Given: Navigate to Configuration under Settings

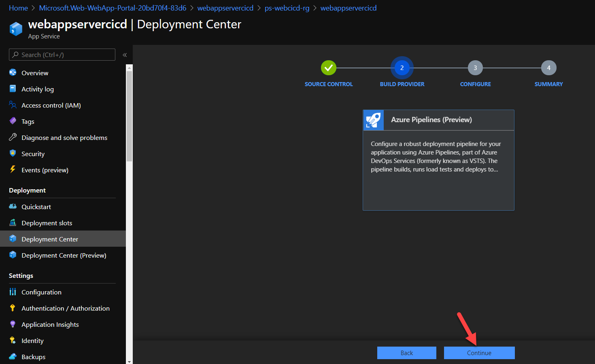Looking at the screenshot, I should coord(41,292).
